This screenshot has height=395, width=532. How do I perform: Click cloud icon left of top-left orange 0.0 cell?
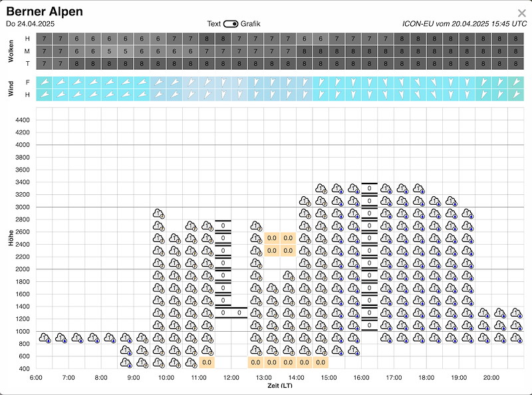[x=255, y=238]
